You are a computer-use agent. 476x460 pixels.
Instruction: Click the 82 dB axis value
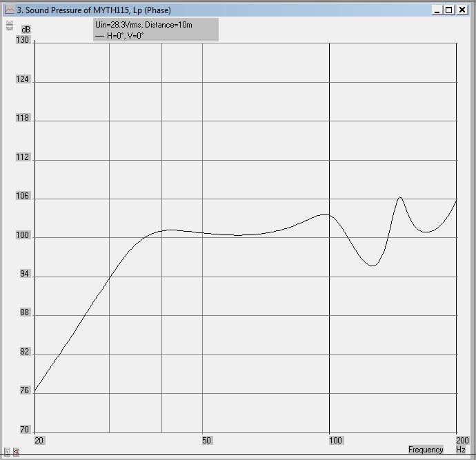click(x=24, y=352)
